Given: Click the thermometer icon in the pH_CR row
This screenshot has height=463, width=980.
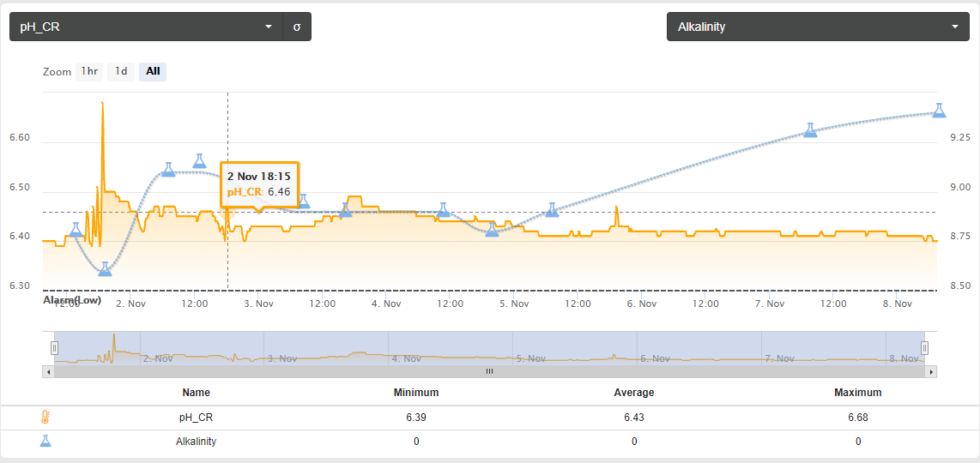Looking at the screenshot, I should pyautogui.click(x=45, y=418).
